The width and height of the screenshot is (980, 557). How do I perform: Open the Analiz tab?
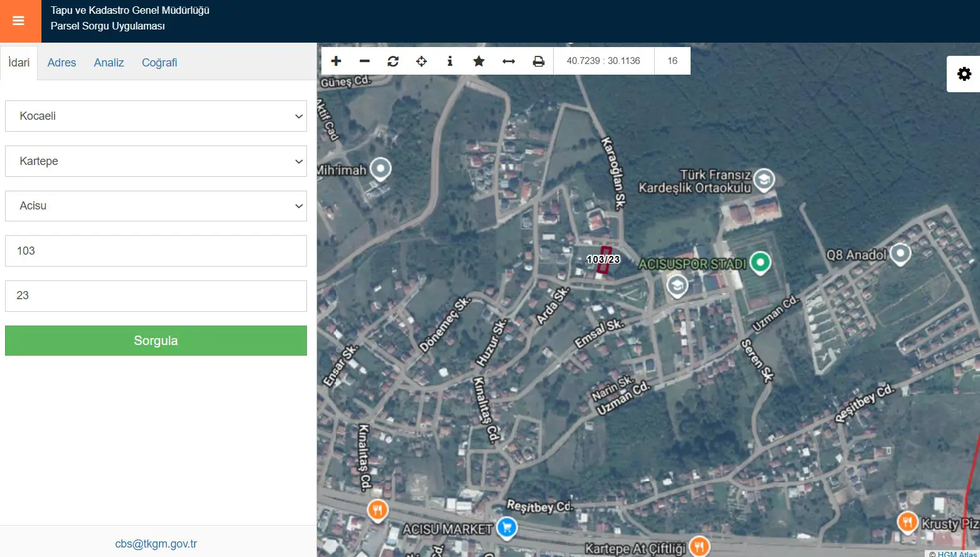(109, 63)
